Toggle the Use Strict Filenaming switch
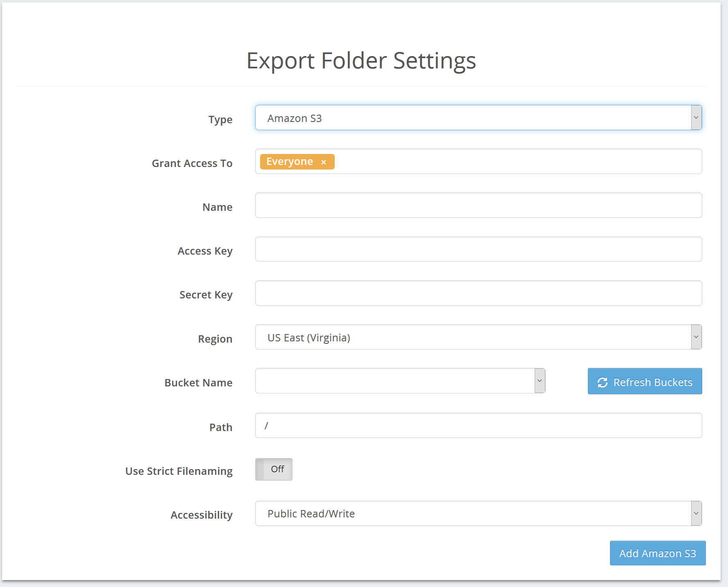The width and height of the screenshot is (728, 587). pyautogui.click(x=274, y=469)
